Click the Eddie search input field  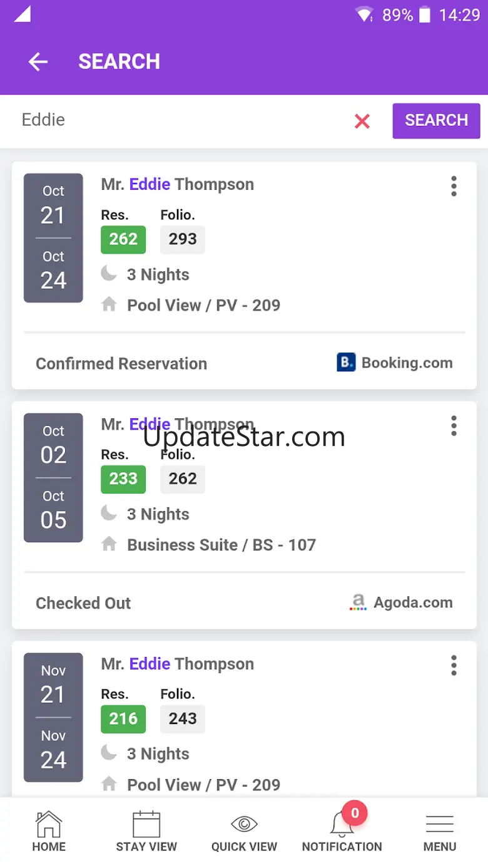pos(181,120)
